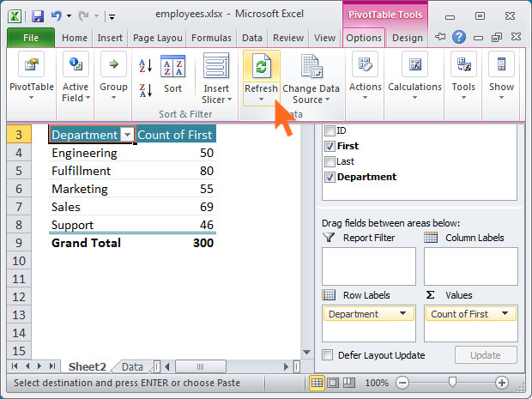Viewport: 532px width, 399px height.
Task: Click the Grand Total value 300
Action: (x=203, y=243)
